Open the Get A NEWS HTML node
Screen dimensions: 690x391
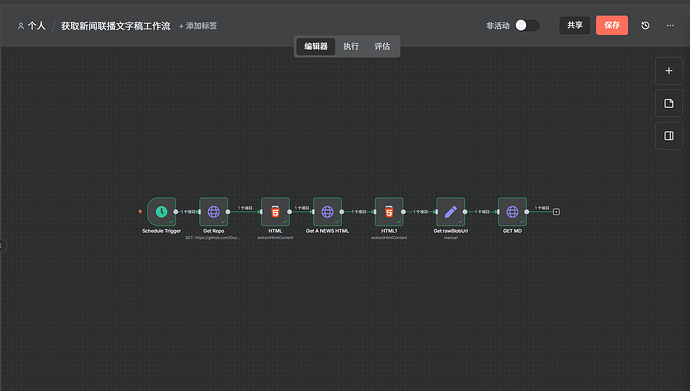[x=327, y=212]
